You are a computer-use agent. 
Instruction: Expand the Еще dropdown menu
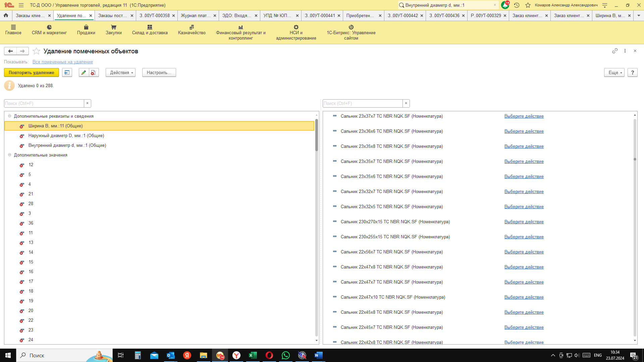coord(614,72)
